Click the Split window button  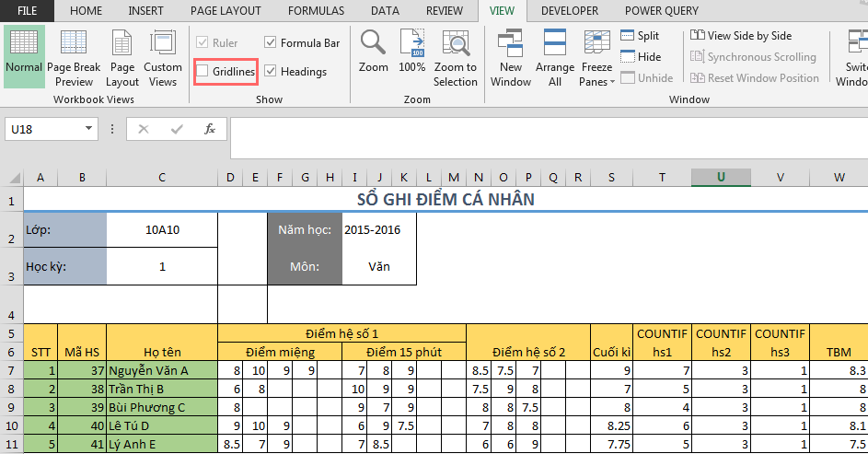640,35
